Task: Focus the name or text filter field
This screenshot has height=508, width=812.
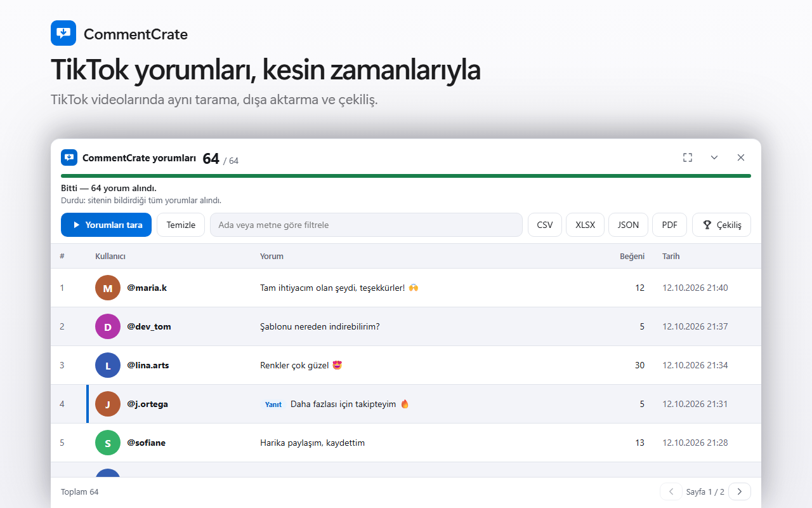Action: [366, 225]
